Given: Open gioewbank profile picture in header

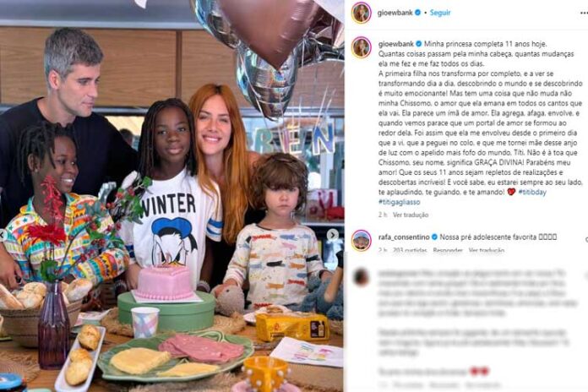Looking at the screenshot, I should (x=361, y=13).
